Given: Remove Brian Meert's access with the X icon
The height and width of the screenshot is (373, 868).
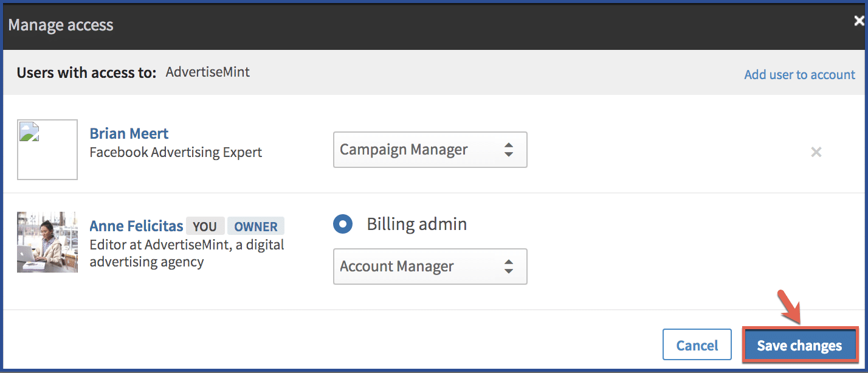Looking at the screenshot, I should point(816,152).
